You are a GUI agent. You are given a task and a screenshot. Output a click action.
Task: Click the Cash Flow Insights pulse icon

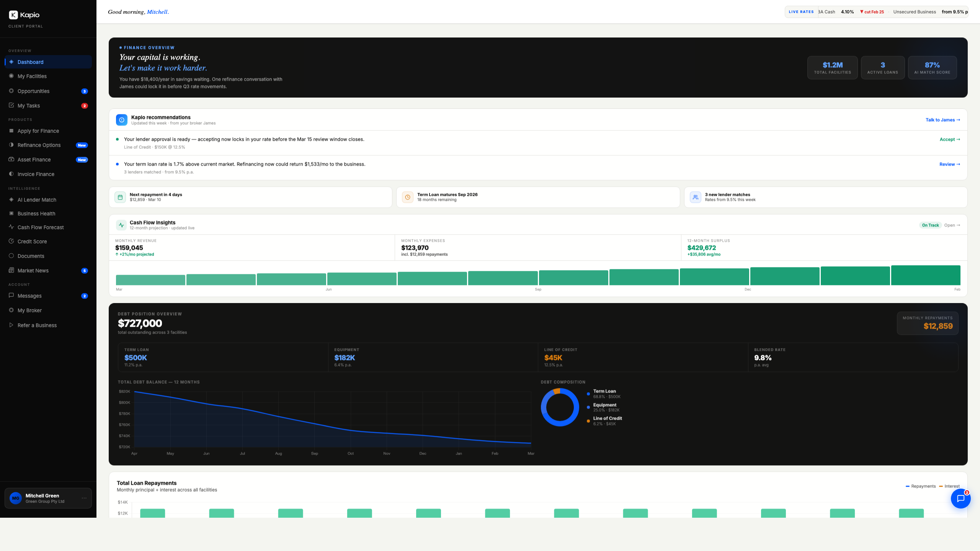click(x=121, y=225)
